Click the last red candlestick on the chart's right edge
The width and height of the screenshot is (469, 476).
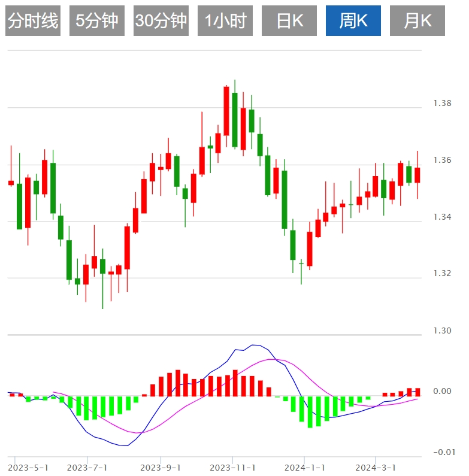(417, 175)
